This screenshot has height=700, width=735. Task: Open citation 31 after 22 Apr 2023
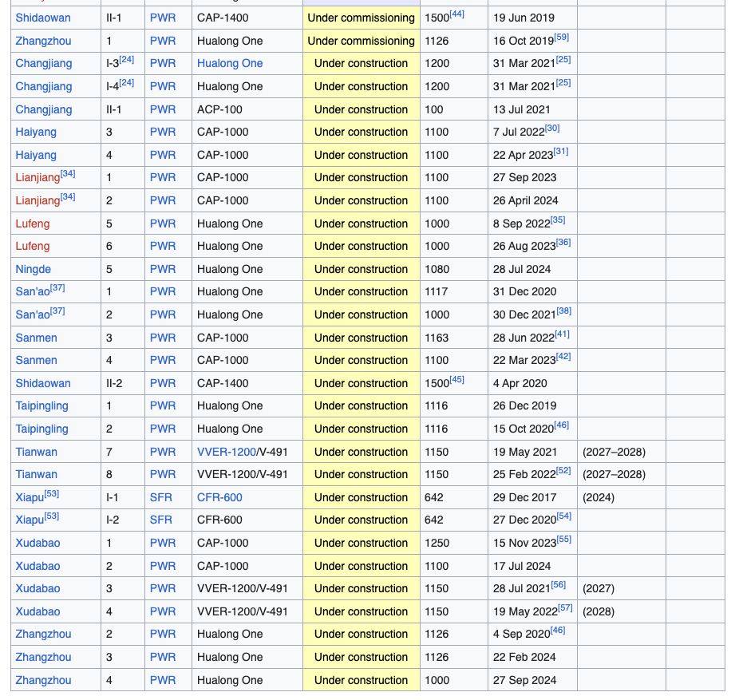(561, 152)
